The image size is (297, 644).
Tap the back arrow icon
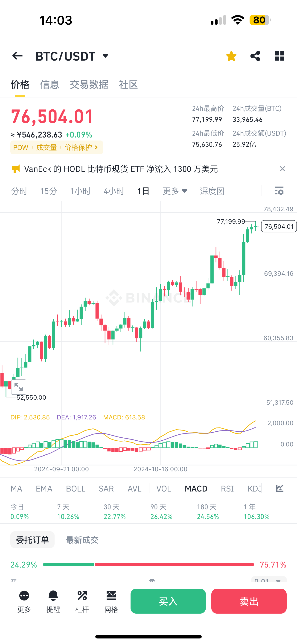(17, 56)
